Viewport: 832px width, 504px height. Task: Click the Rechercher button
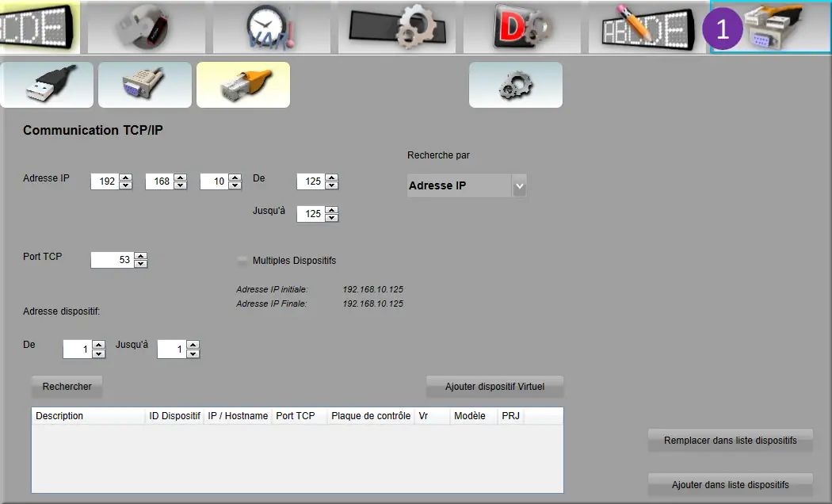tap(67, 387)
